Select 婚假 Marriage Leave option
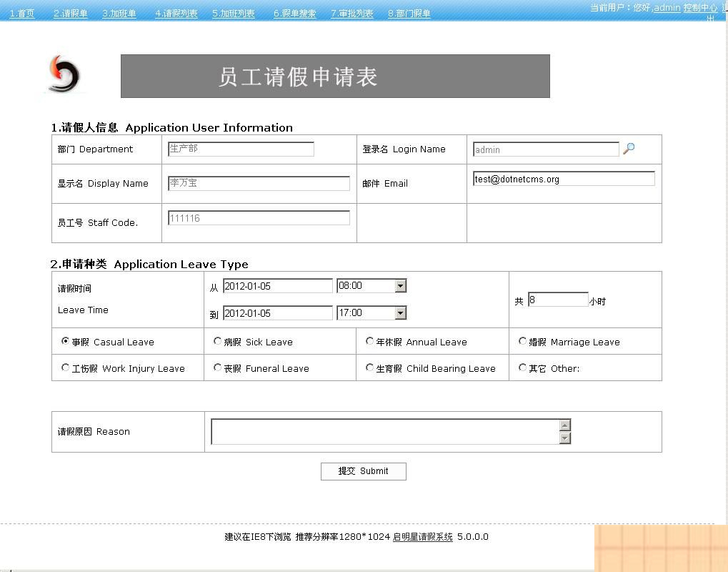728x572 pixels. (522, 341)
